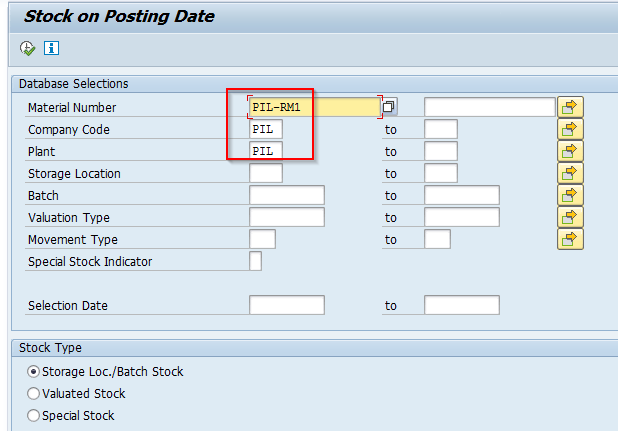618x431 pixels.
Task: Open multiple selection for Valuation Type
Action: tap(570, 217)
